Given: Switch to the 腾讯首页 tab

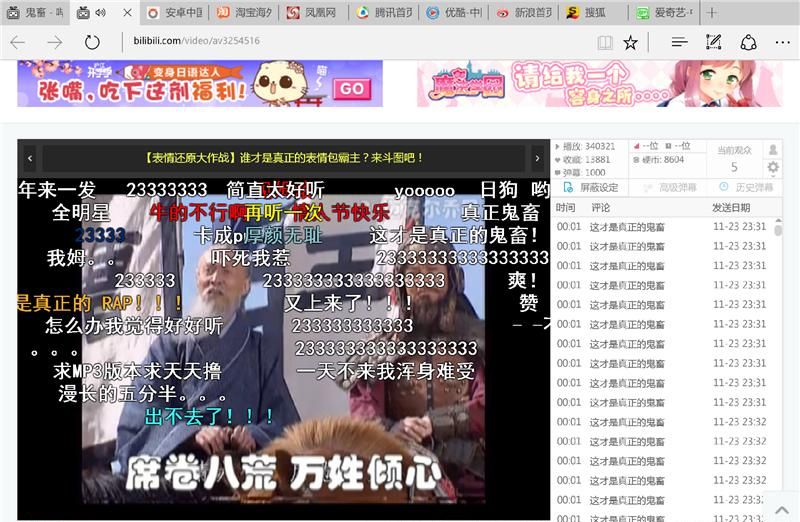Looking at the screenshot, I should pos(384,13).
